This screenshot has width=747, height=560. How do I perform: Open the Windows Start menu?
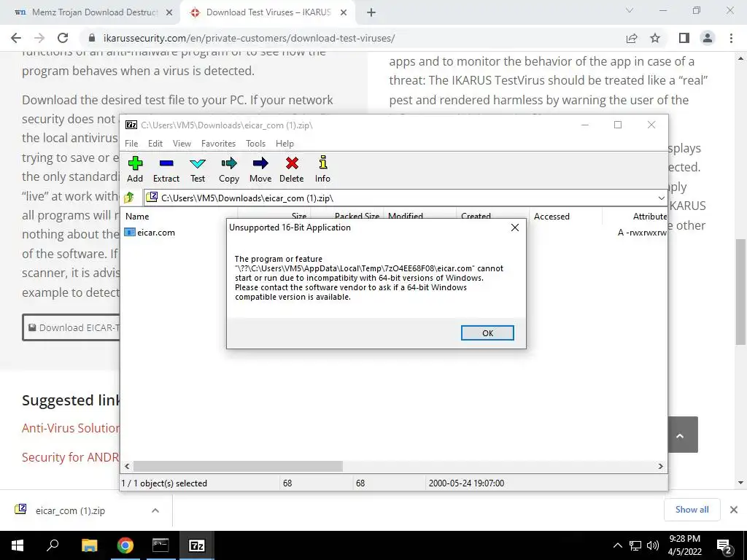coord(18,545)
